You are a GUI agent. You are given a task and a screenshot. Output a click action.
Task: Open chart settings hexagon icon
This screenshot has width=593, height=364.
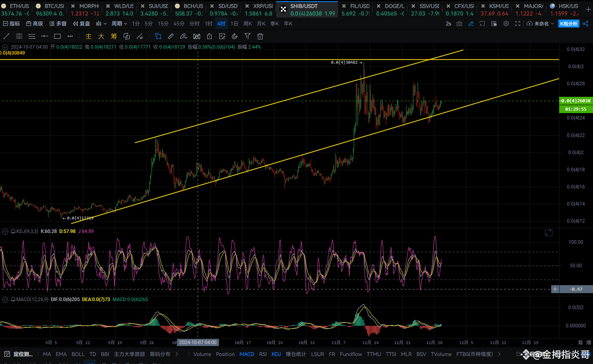click(x=506, y=24)
